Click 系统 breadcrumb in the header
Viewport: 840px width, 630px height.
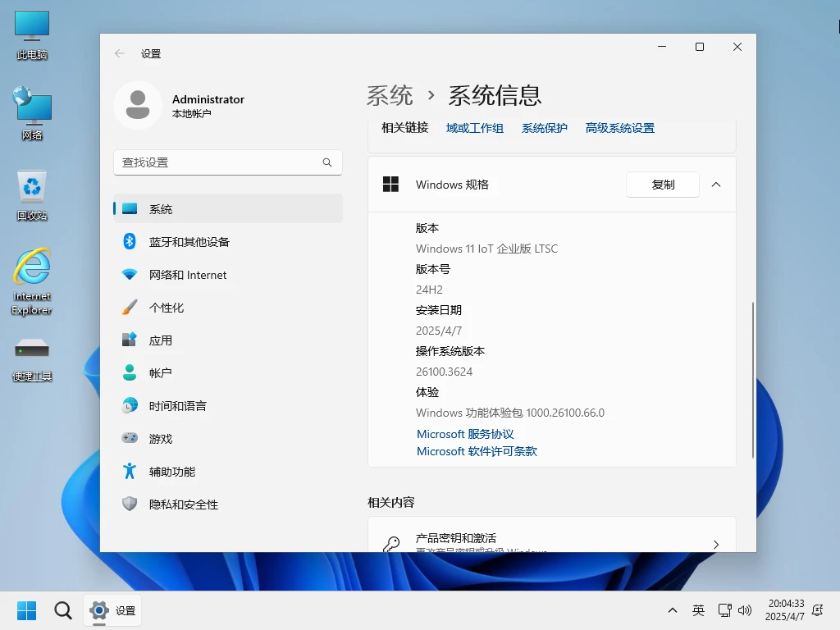pyautogui.click(x=390, y=96)
